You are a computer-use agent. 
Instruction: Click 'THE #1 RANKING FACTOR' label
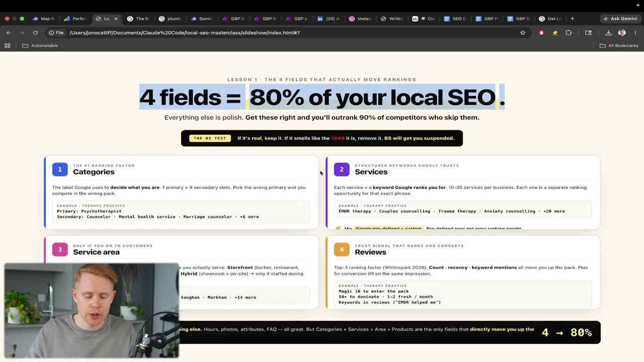click(104, 165)
